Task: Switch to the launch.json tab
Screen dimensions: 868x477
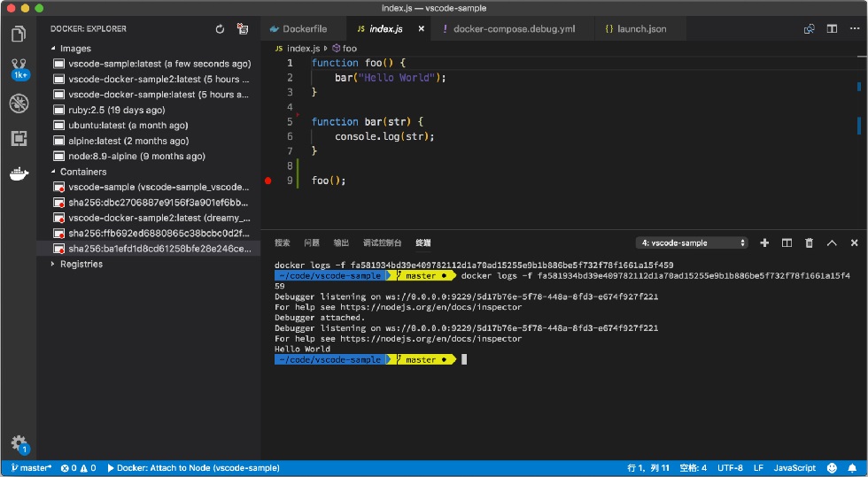Action: (x=636, y=29)
